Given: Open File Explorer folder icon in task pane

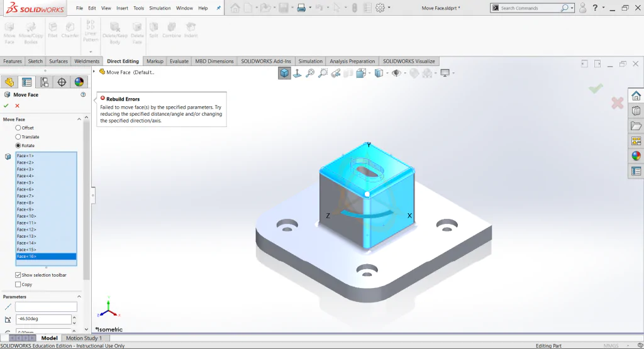Looking at the screenshot, I should pyautogui.click(x=636, y=126).
